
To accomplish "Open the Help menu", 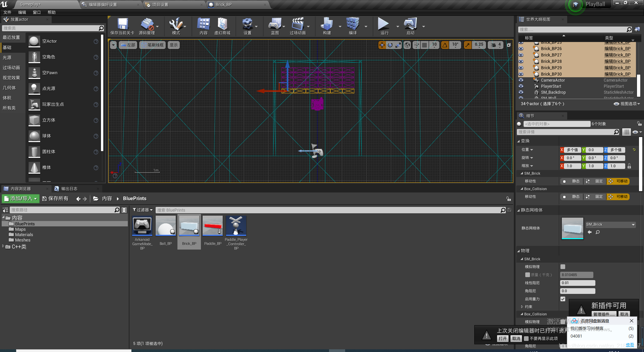I will tap(52, 12).
